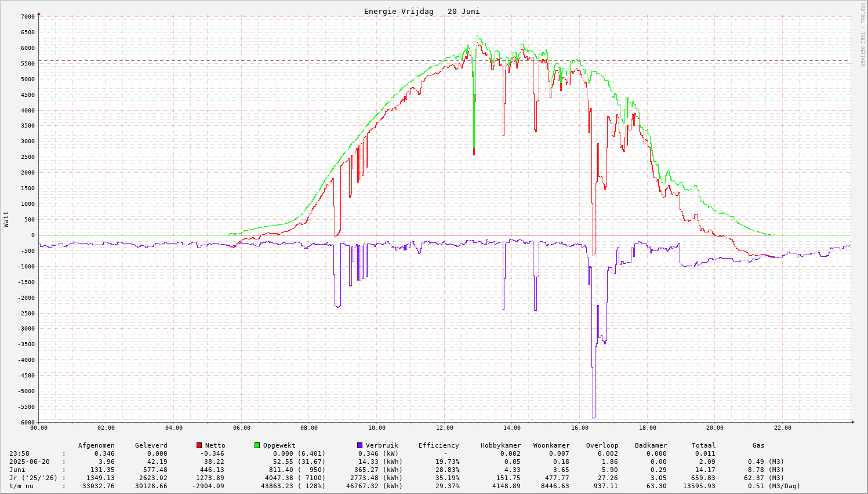Click the RRDTOOL / TOBI OETIKER watermark
868x494 pixels.
pyautogui.click(x=862, y=35)
